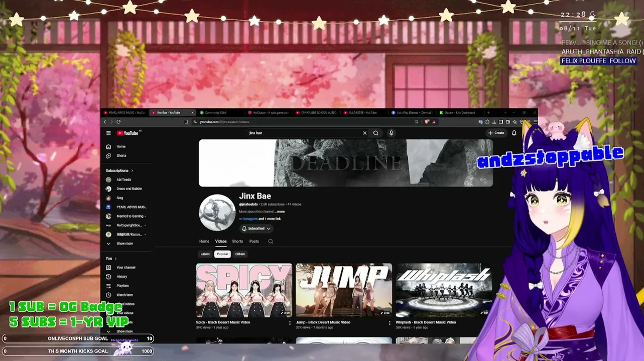Open 'and 1 more link' on channel
The image size is (644, 361).
[270, 219]
